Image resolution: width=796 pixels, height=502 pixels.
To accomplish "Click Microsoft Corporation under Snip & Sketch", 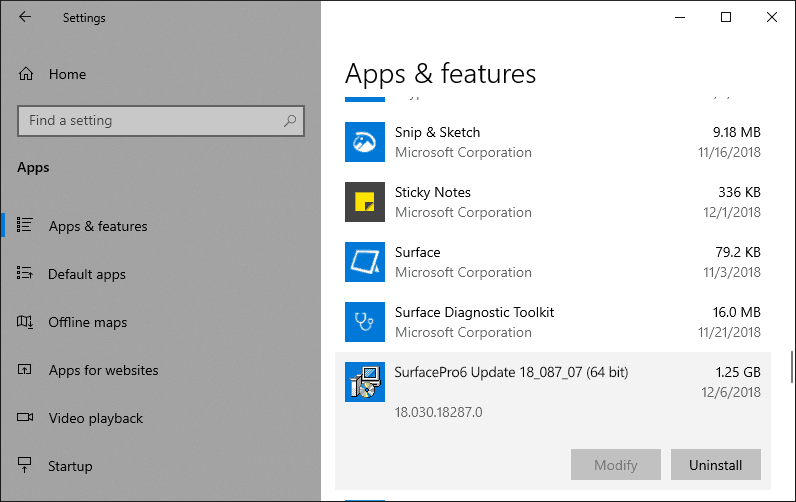I will (x=463, y=153).
